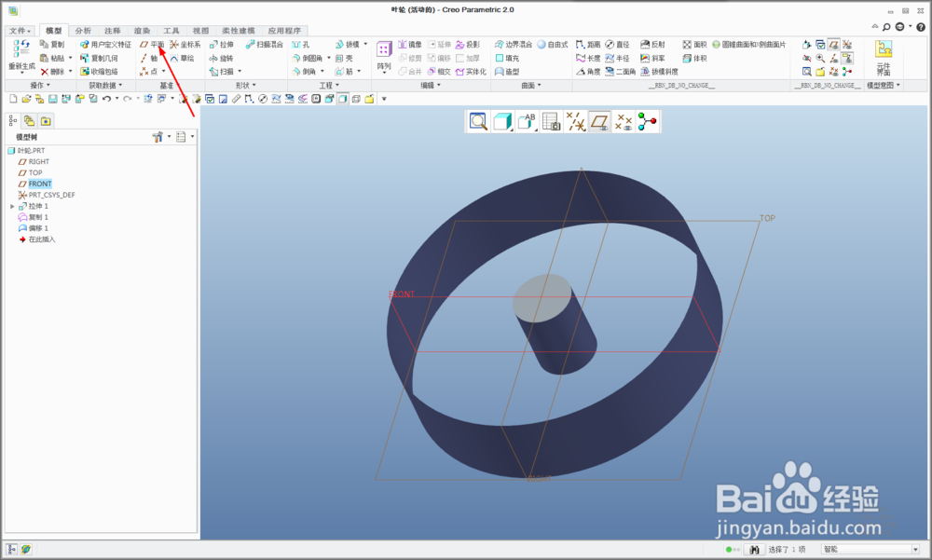Open the 操作 group dropdown

[40, 86]
